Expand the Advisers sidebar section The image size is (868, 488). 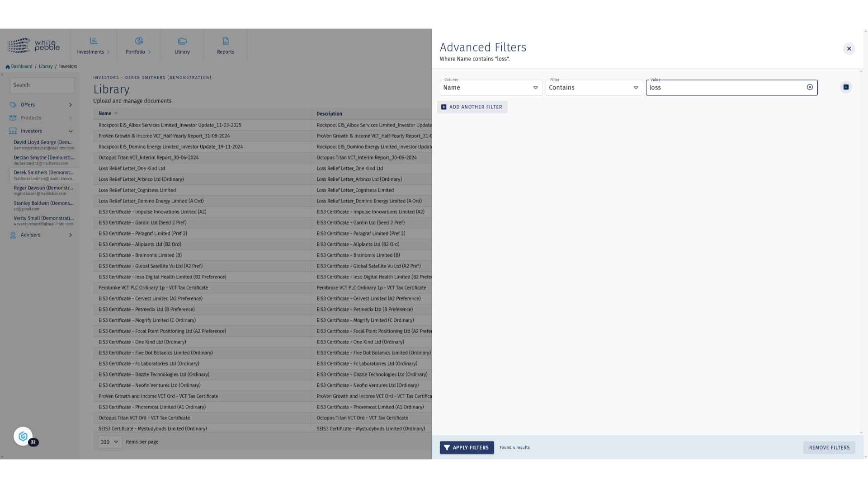(x=71, y=235)
